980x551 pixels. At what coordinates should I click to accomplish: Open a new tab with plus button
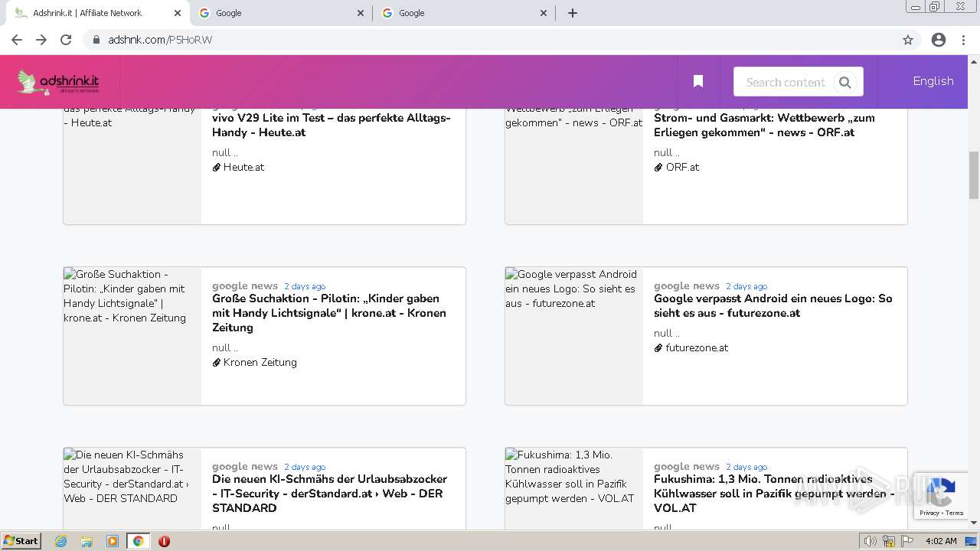(x=573, y=13)
